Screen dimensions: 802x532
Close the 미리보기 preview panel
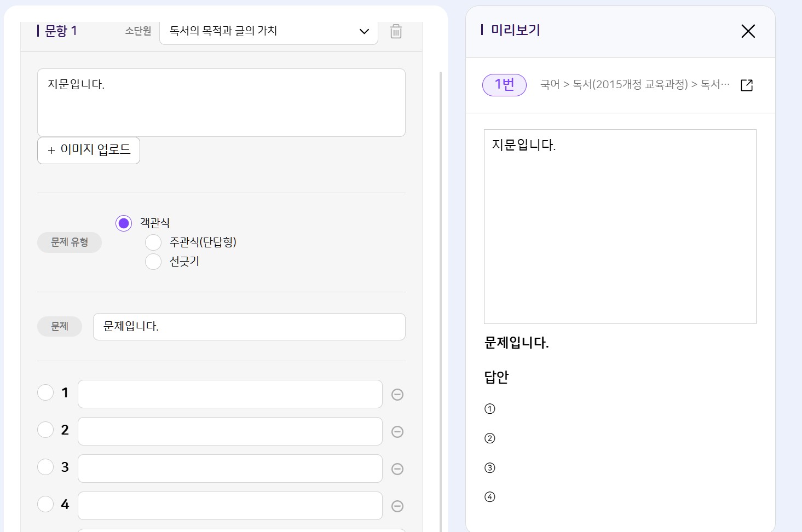pos(748,31)
